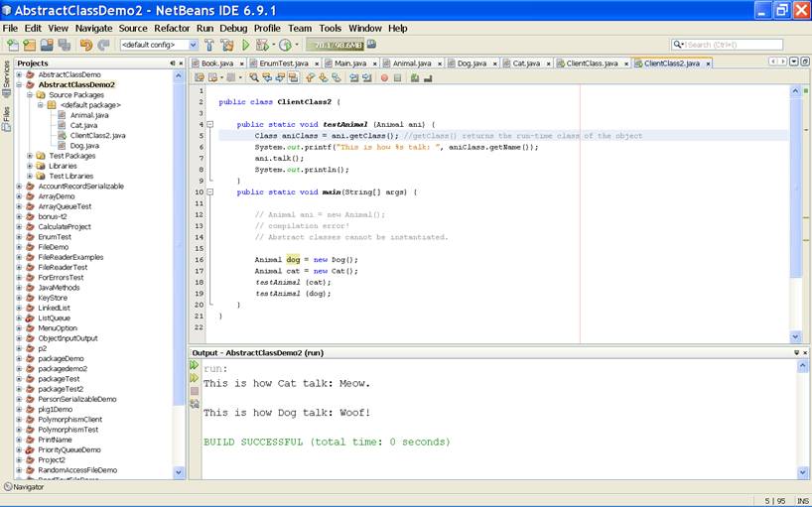Close the EnumTest.java tab
This screenshot has height=507, width=812.
click(x=317, y=63)
